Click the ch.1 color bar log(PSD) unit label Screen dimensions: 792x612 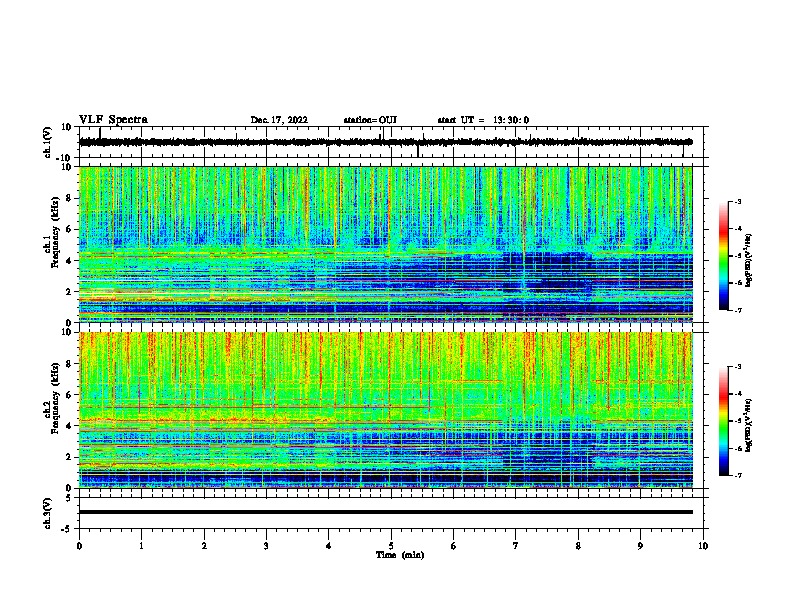(749, 260)
